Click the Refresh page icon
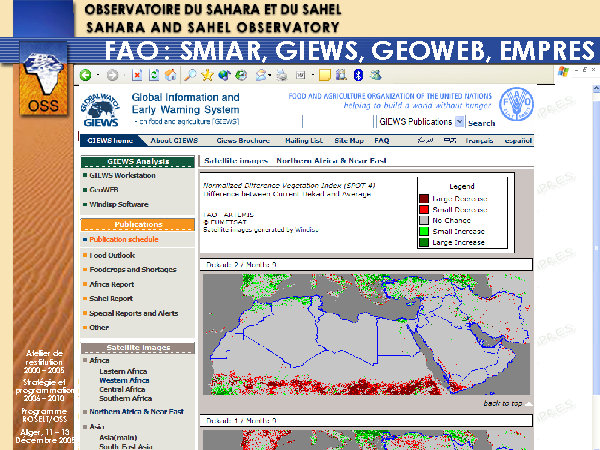 click(x=154, y=75)
